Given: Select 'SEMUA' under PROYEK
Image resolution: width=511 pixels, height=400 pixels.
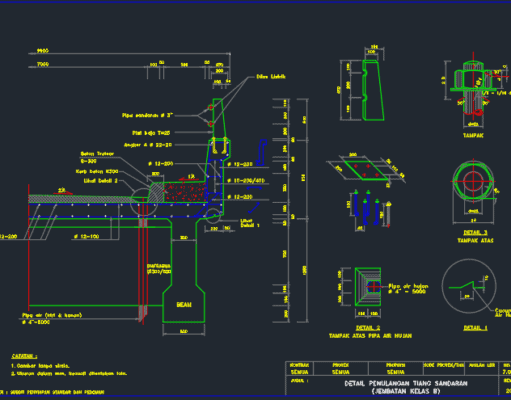Looking at the screenshot, I should click(341, 372).
